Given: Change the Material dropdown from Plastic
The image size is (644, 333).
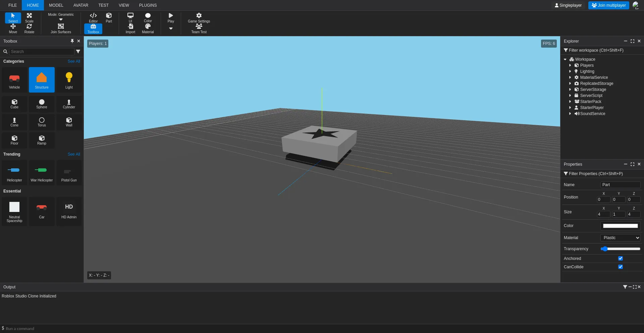Looking at the screenshot, I should pos(620,237).
